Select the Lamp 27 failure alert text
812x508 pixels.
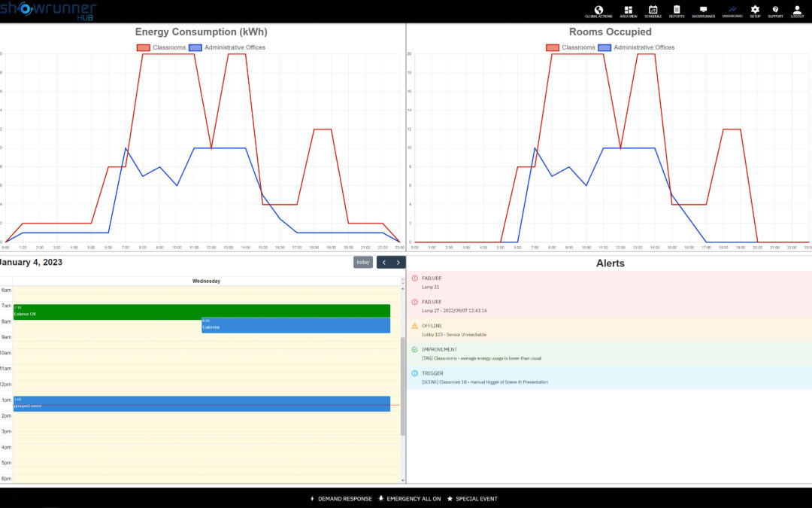coord(454,311)
